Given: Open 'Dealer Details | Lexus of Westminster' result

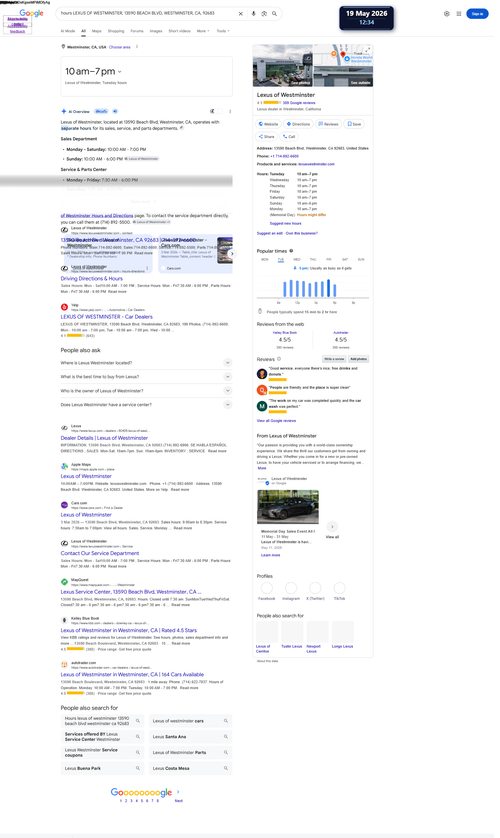Looking at the screenshot, I should pyautogui.click(x=104, y=438).
